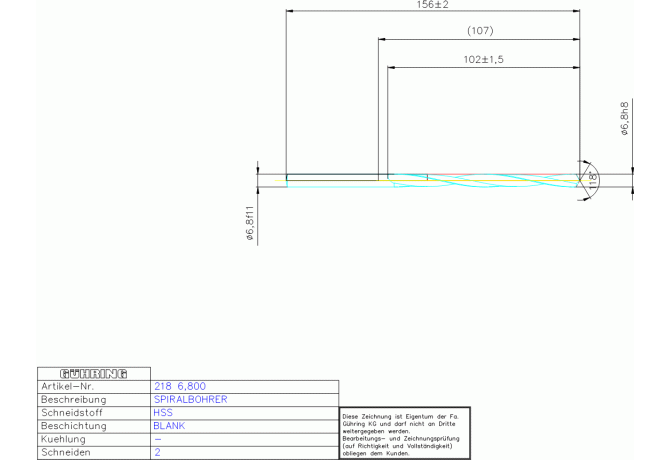Image resolution: width=670 pixels, height=460 pixels.
Task: Click the overall length dimension 156±2
Action: [432, 5]
